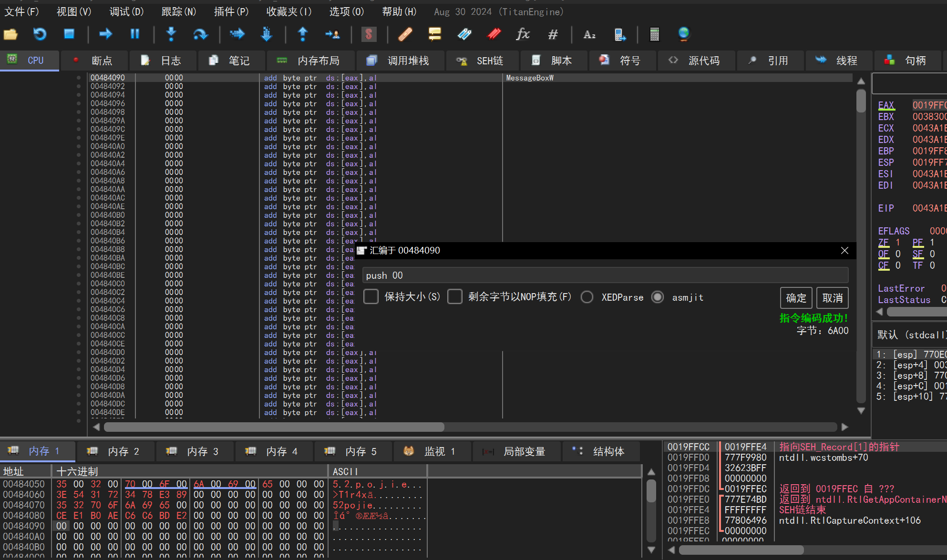Screen dimensions: 947x560
Task: Click the trace into icon
Action: tap(237, 34)
